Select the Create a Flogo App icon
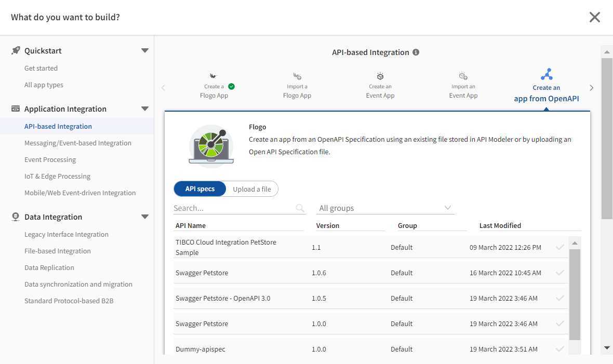This screenshot has width=613, height=364. (x=213, y=76)
